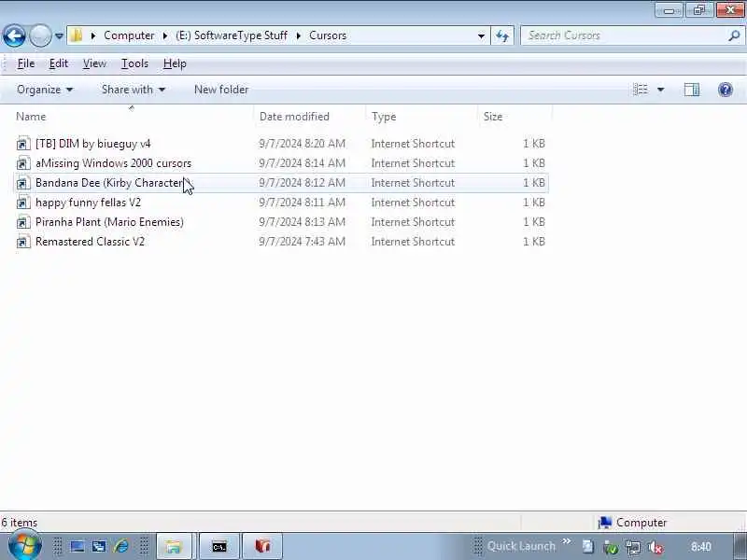This screenshot has height=560, width=747.
Task: Open the Help menu
Action: [x=175, y=63]
